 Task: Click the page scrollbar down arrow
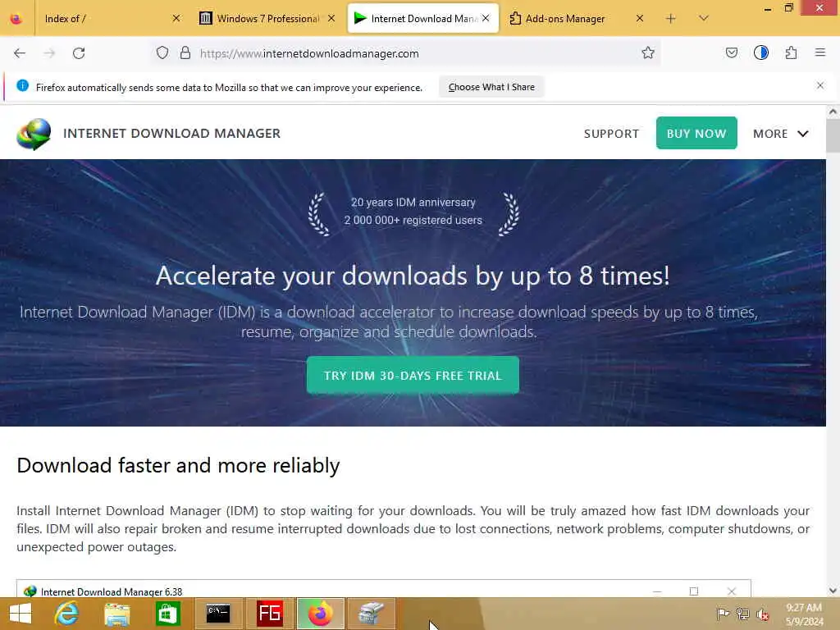pyautogui.click(x=833, y=591)
